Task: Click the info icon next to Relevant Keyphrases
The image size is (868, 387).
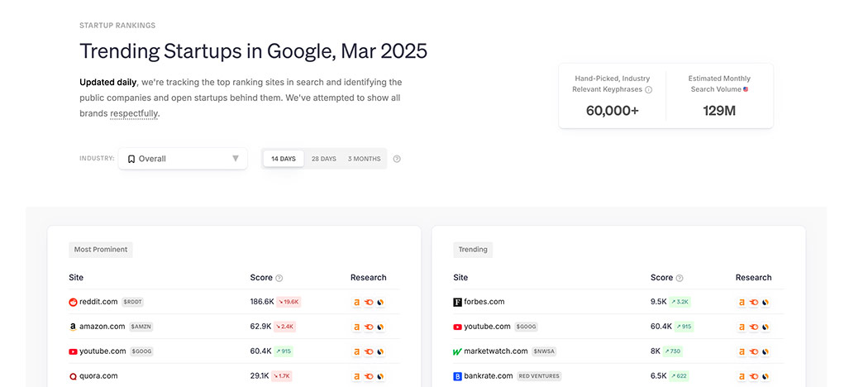Action: click(x=648, y=89)
